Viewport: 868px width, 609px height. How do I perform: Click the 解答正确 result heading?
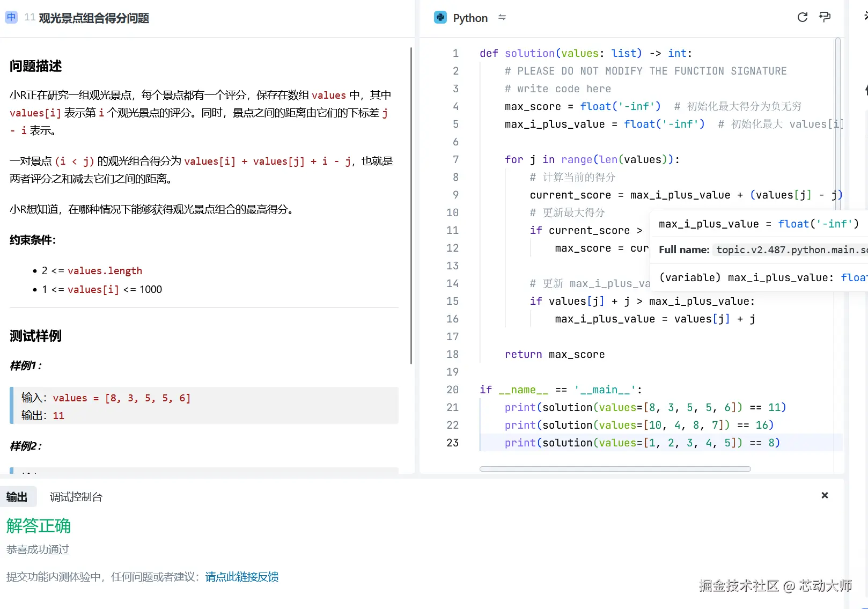point(39,526)
